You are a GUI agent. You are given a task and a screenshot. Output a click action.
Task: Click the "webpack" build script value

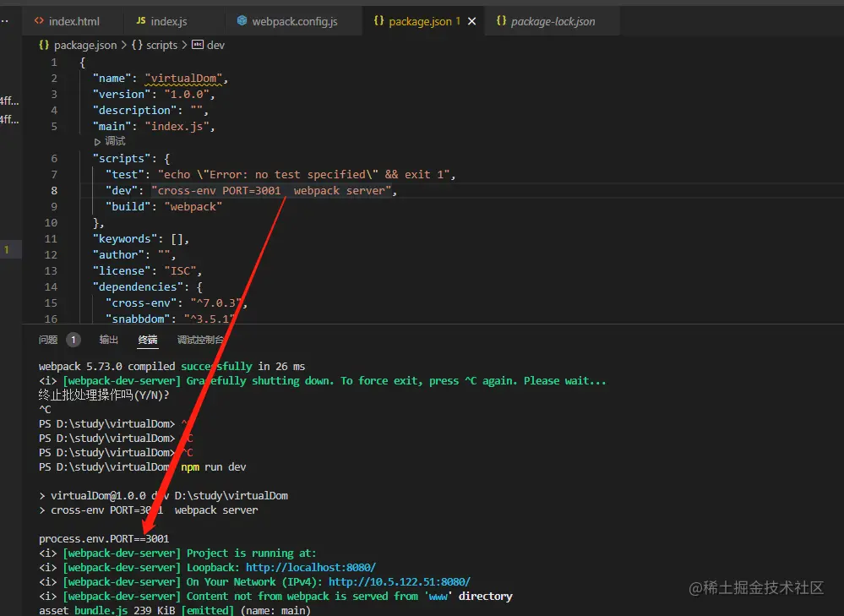193,207
